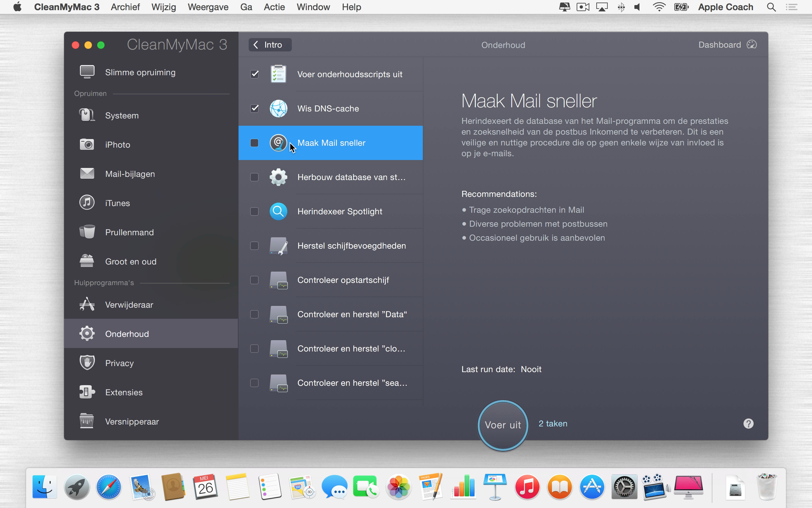The height and width of the screenshot is (508, 812).
Task: Select Herstel schijfbevoegdheden list row text
Action: pos(352,246)
